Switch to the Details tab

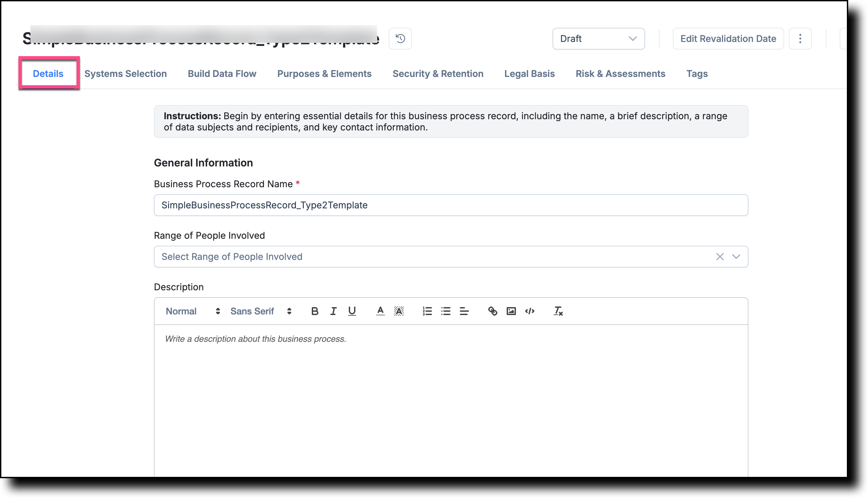click(x=48, y=74)
